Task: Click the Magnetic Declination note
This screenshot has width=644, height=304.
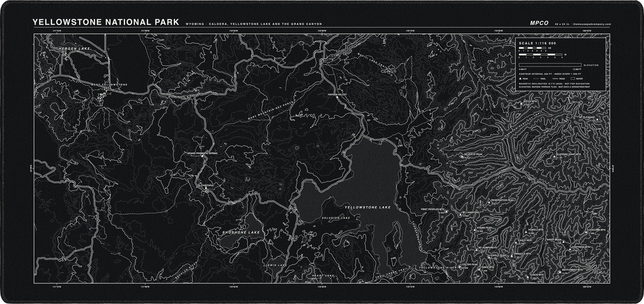Action: tap(554, 84)
